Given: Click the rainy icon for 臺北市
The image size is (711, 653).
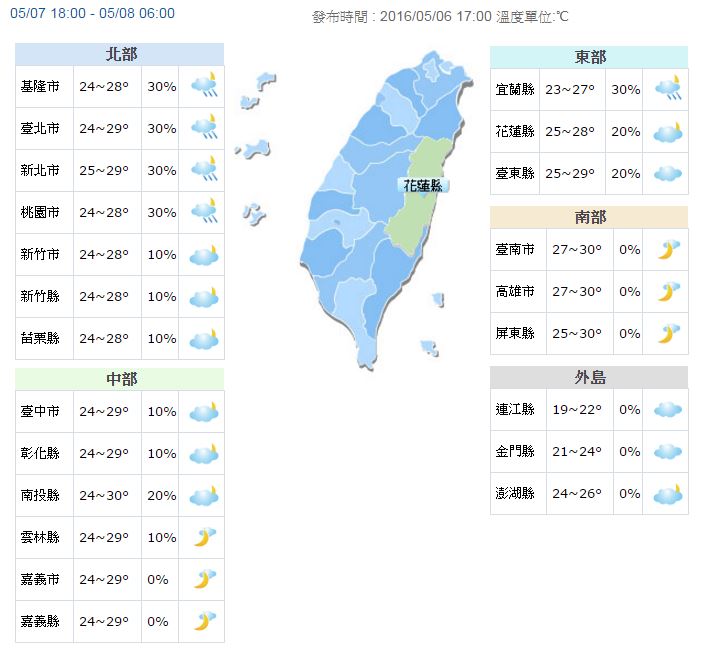Looking at the screenshot, I should [204, 129].
